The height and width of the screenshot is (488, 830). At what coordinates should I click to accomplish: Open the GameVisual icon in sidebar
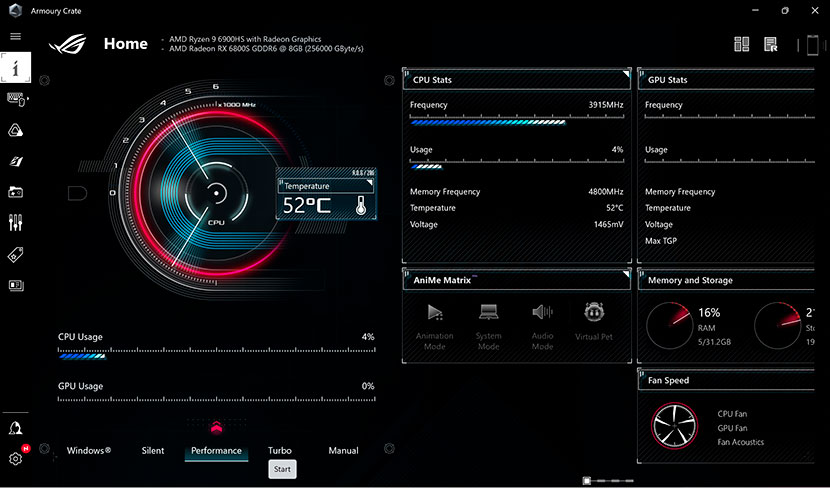pos(15,161)
